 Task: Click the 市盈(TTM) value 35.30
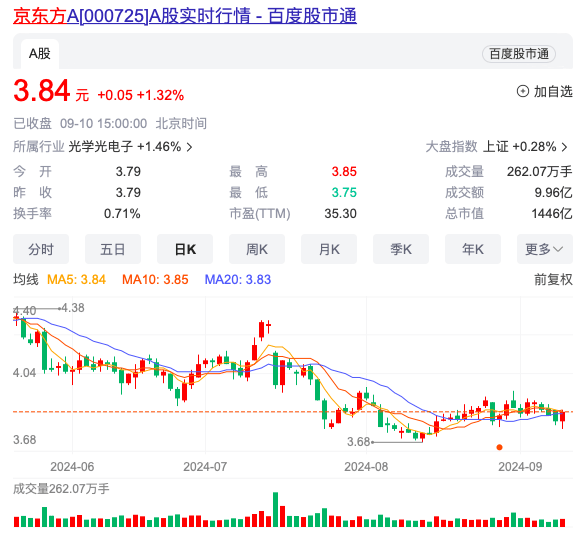(341, 213)
